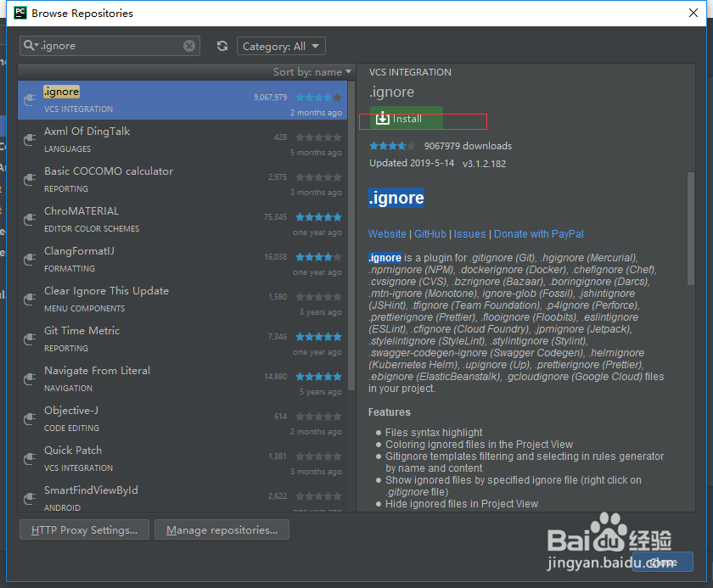Click the Features heading
The image size is (713, 588).
pos(390,412)
